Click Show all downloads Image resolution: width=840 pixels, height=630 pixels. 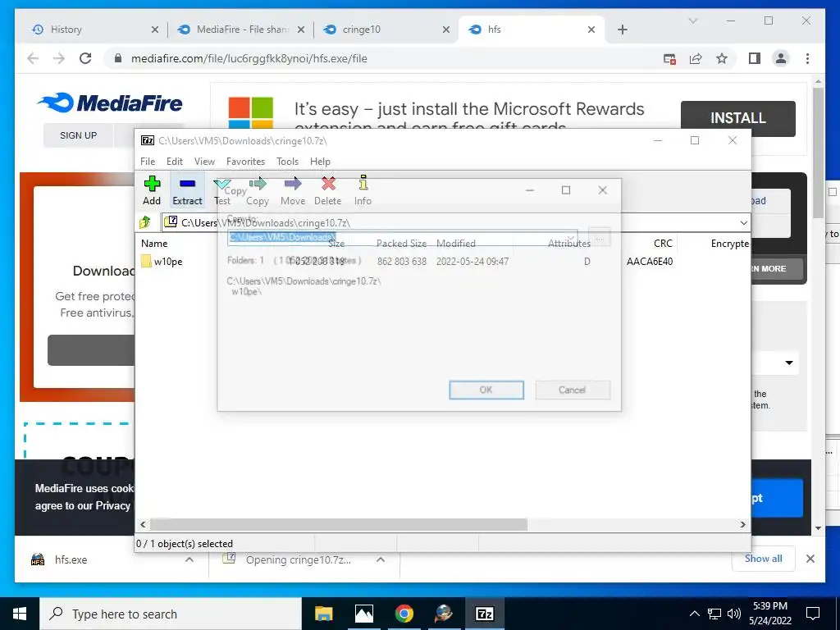(x=764, y=558)
